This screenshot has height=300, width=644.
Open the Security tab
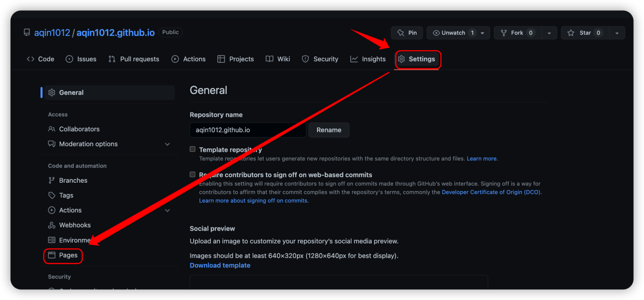point(320,59)
